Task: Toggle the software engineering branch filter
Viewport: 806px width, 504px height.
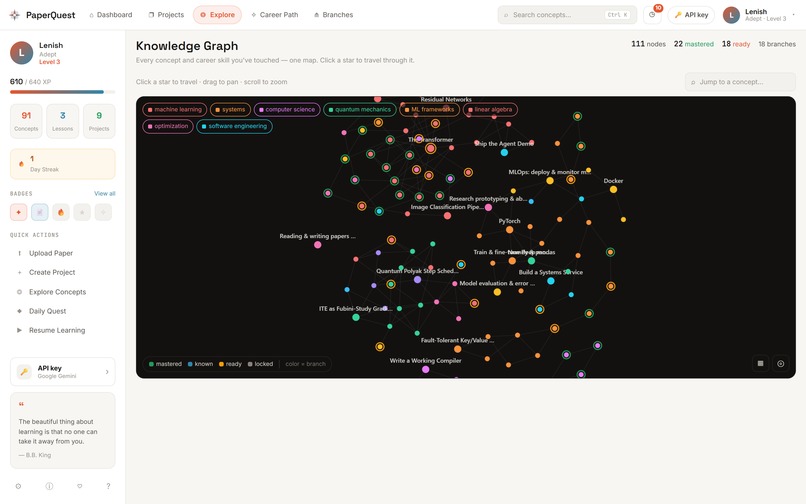Action: tap(234, 126)
